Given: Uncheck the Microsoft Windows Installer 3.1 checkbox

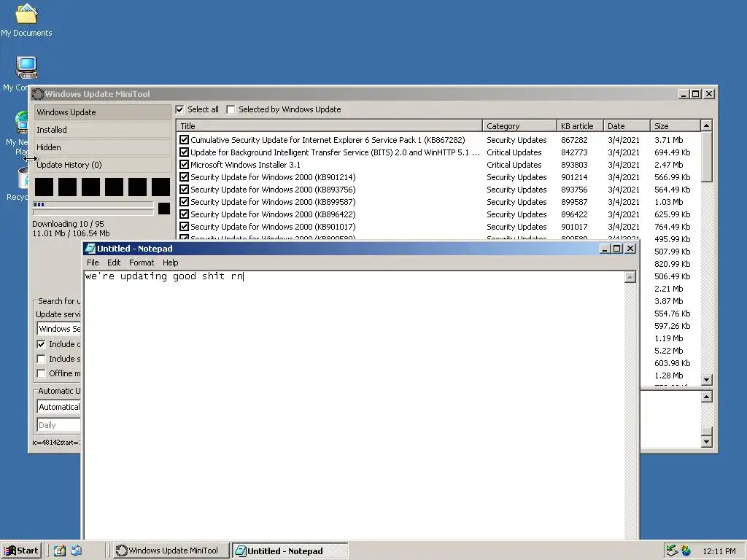Looking at the screenshot, I should tap(184, 165).
